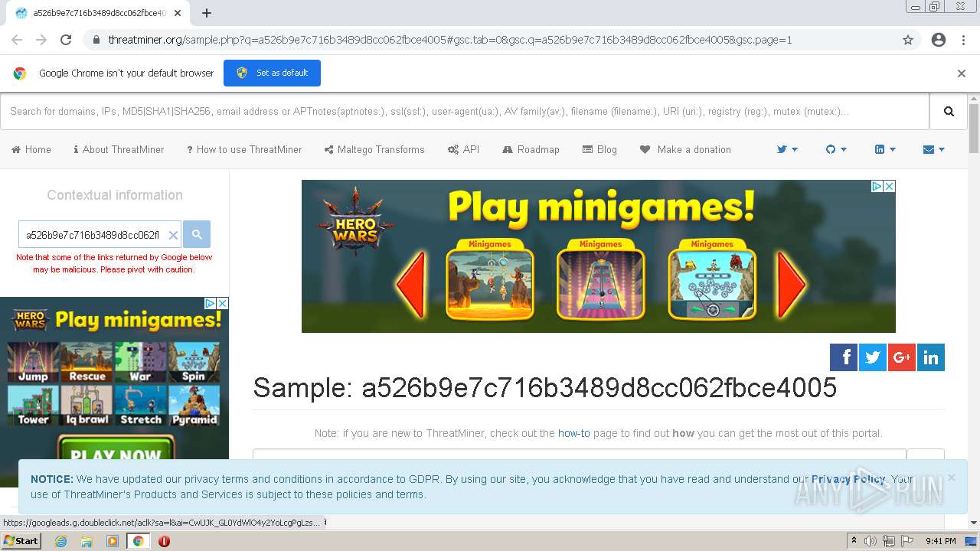
Task: Click the blue contextual search button
Action: click(197, 234)
